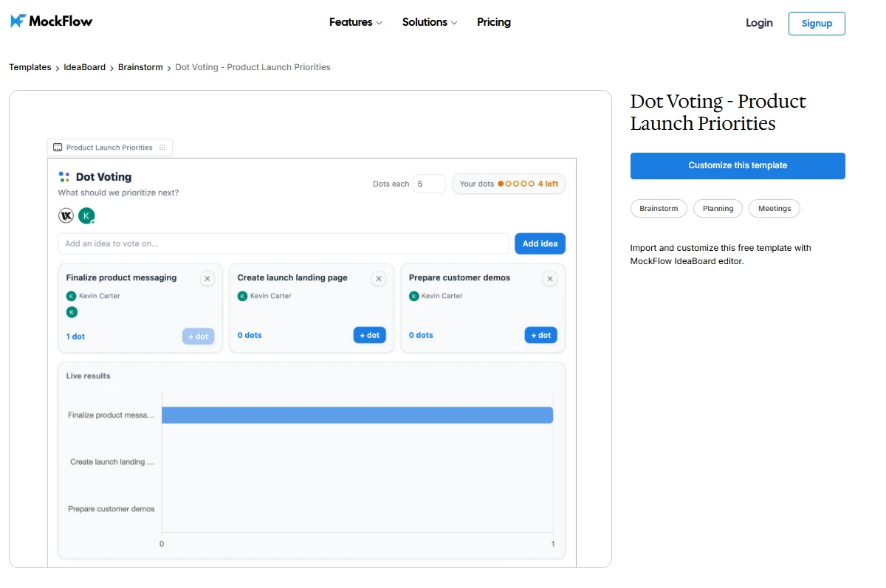The height and width of the screenshot is (588, 886).
Task: Click 'Dot Voting - Product Launch Priorities' breadcrumb text
Action: pos(253,67)
